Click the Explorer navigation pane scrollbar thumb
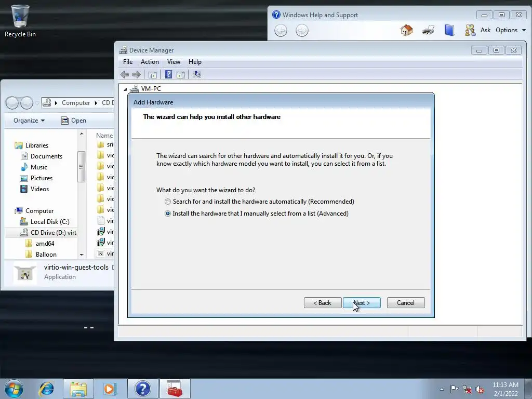Image resolution: width=532 pixels, height=399 pixels. pos(81,167)
